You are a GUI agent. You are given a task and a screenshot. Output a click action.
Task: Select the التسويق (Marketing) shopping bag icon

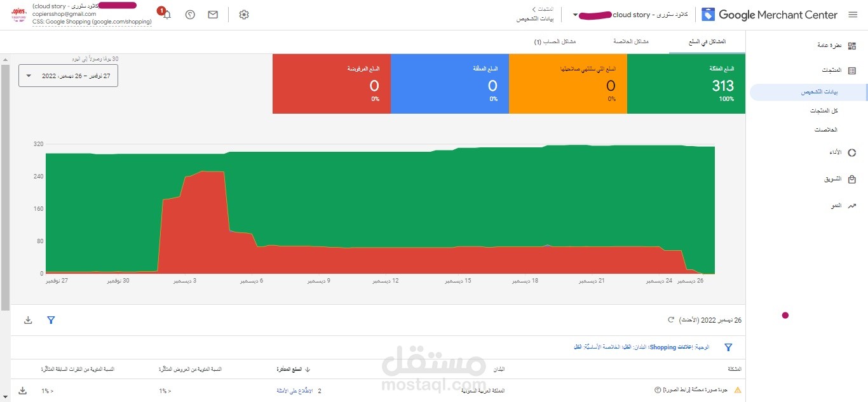tap(852, 179)
